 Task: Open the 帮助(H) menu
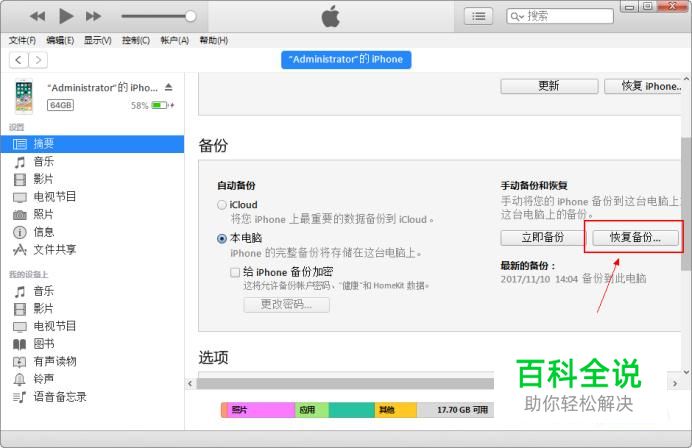pyautogui.click(x=214, y=41)
